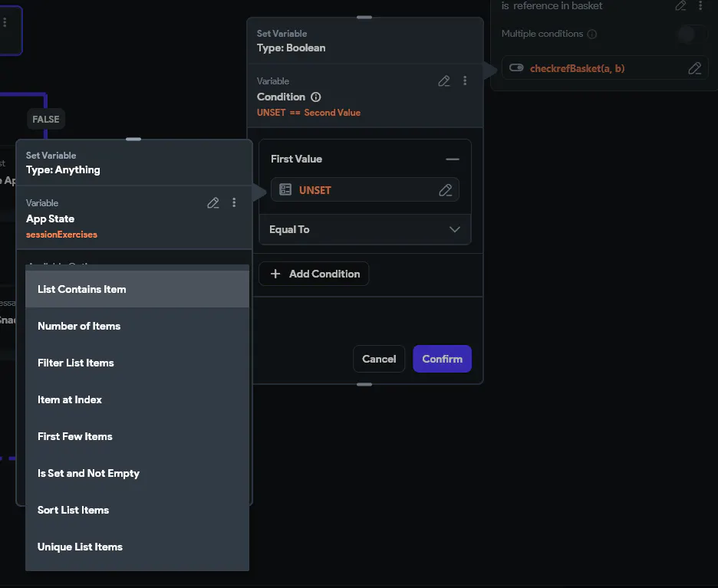Choose Number of Items option
718x588 pixels.
coord(137,327)
